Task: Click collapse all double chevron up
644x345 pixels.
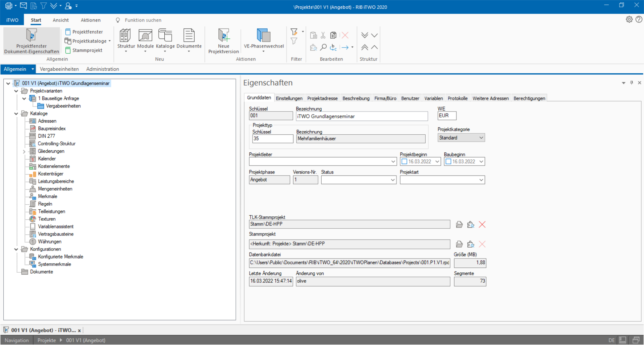Action: (x=365, y=47)
